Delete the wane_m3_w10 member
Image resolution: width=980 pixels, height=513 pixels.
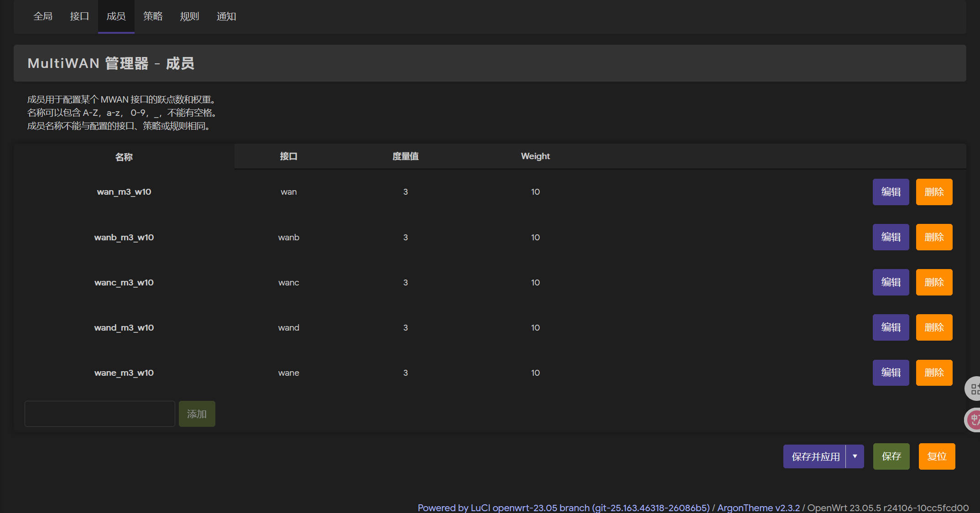point(934,373)
